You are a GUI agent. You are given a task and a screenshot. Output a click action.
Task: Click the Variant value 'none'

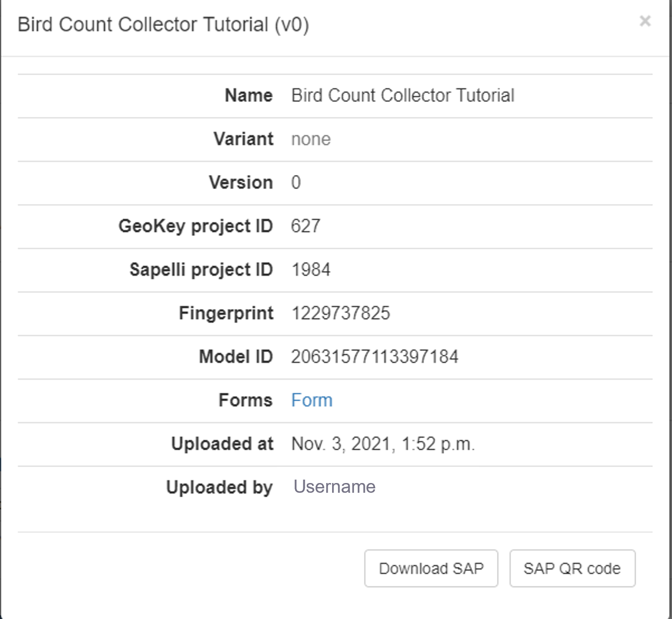tap(311, 139)
